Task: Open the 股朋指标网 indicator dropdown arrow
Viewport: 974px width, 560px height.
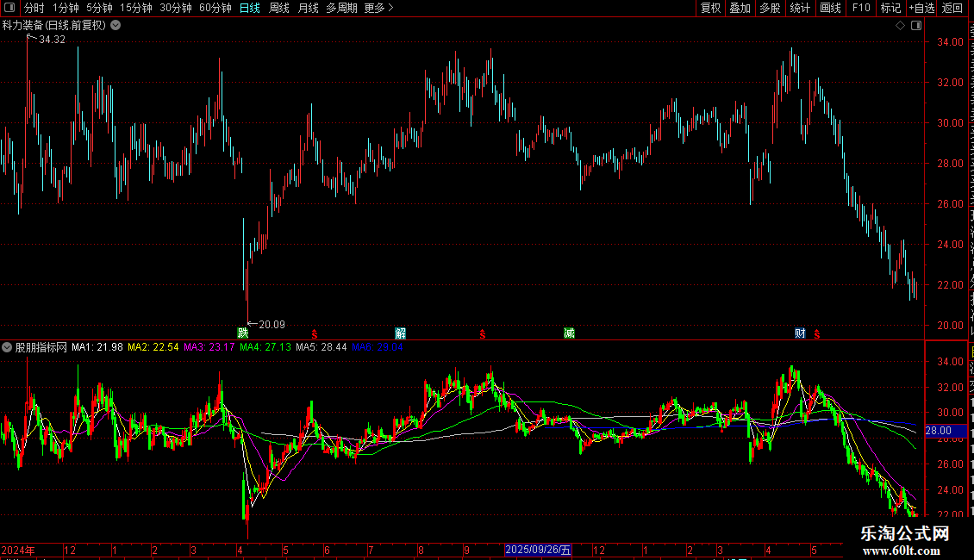Action: coord(7,347)
